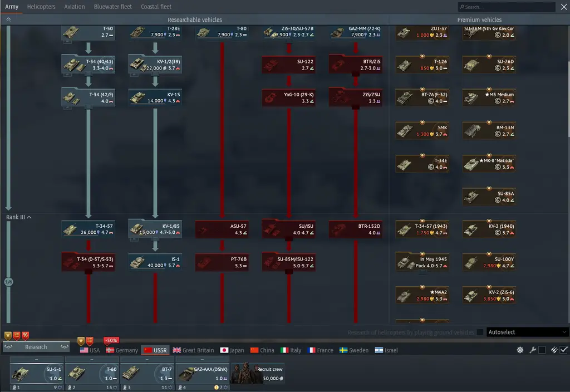Image resolution: width=570 pixels, height=392 pixels.
Task: Select the premium SU-100Y vehicle
Action: [489, 262]
